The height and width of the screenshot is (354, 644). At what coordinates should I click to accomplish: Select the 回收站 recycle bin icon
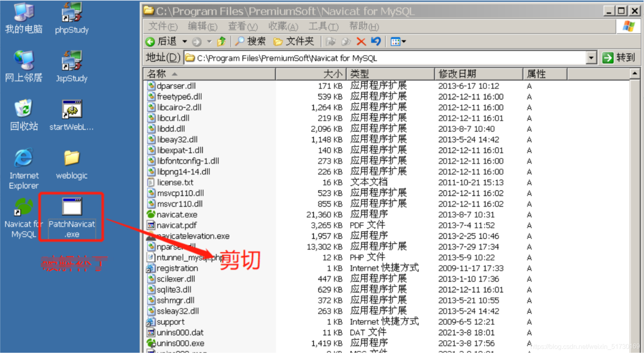click(x=24, y=115)
